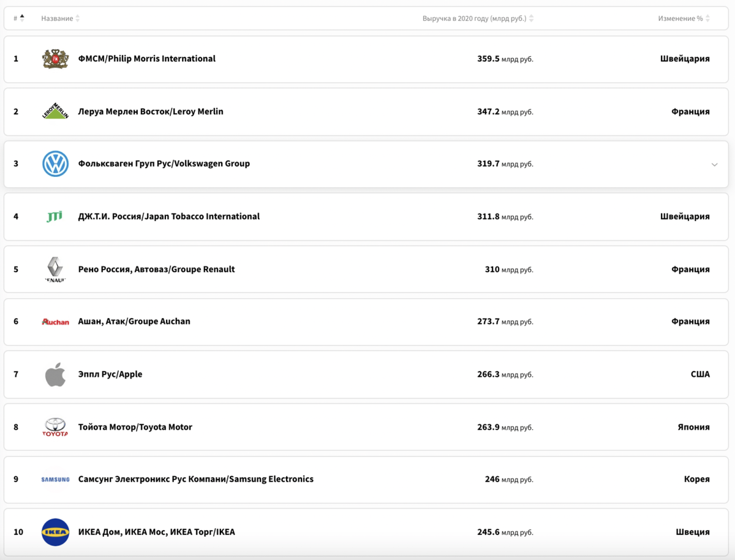The image size is (735, 560).
Task: Click the Toyota logo
Action: click(x=55, y=427)
